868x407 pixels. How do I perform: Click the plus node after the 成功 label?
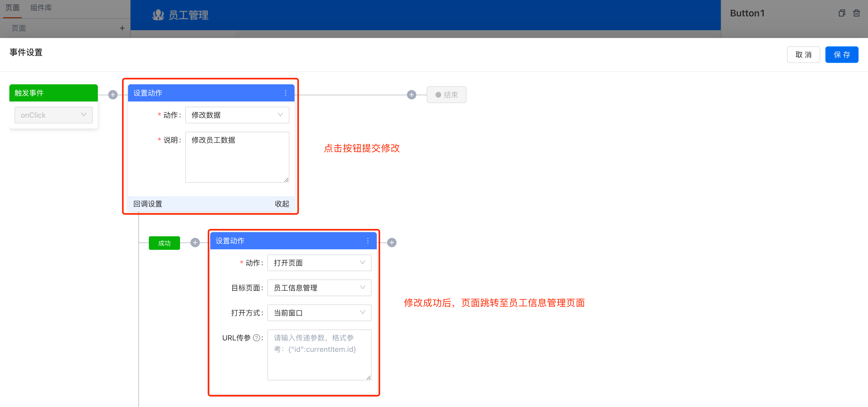(195, 243)
